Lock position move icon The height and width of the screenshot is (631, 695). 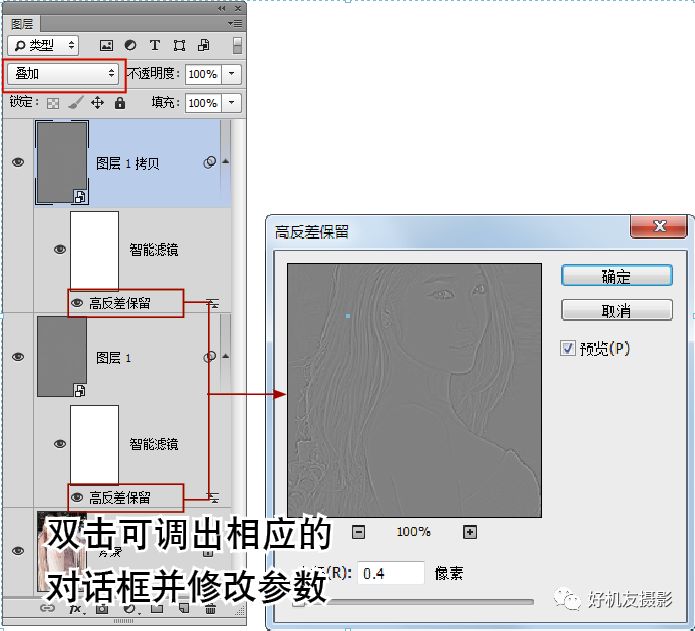pos(98,103)
